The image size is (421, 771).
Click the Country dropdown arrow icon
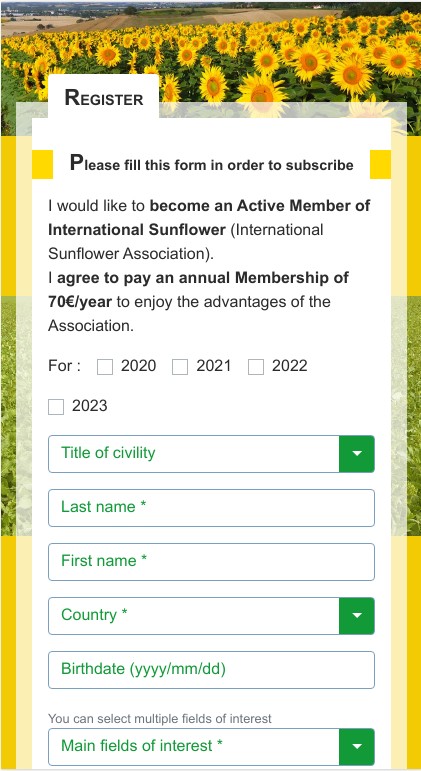(x=357, y=616)
